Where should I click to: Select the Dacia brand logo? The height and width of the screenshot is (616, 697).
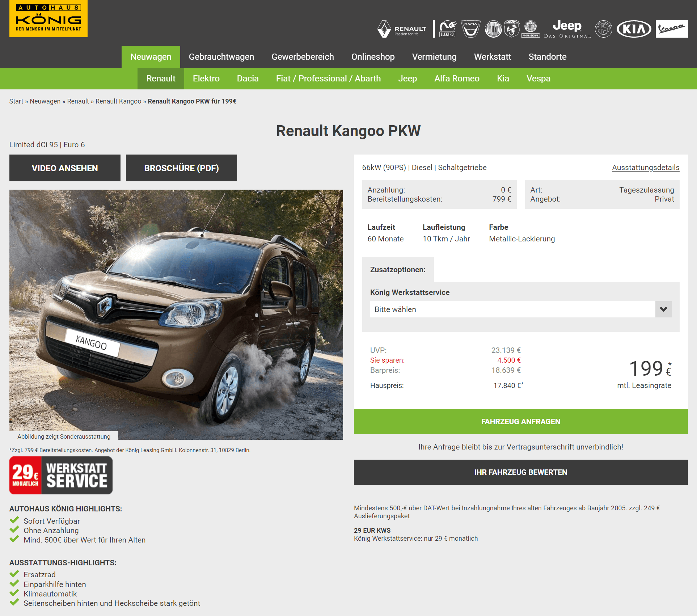point(471,29)
